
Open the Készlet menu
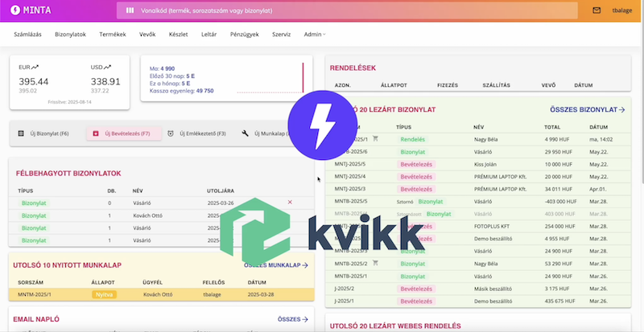178,35
